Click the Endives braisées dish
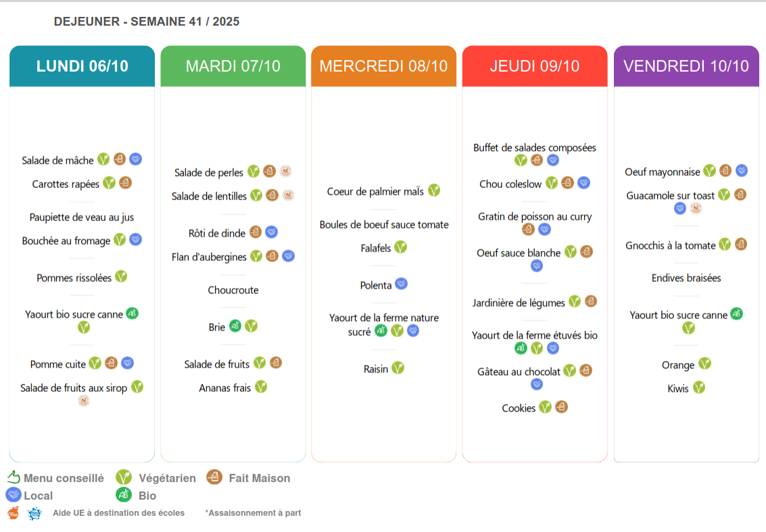766x532 pixels. pos(686,278)
